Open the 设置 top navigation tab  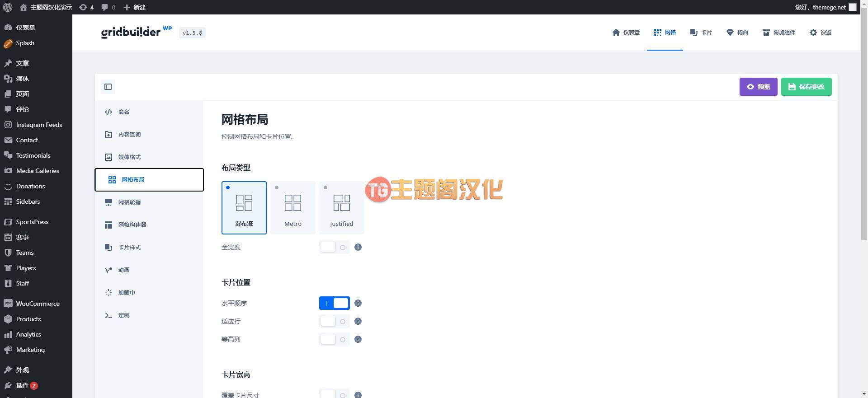pyautogui.click(x=821, y=33)
